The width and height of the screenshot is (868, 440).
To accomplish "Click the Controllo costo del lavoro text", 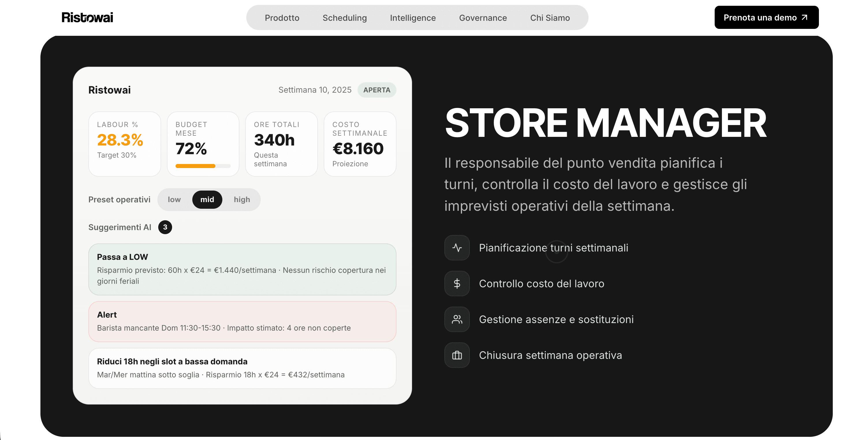I will 541,284.
